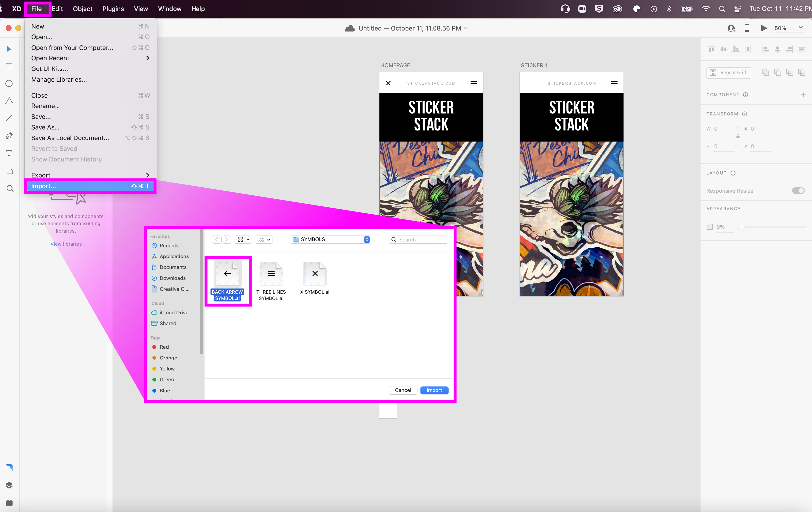Viewport: 812px width, 512px height.
Task: Select the Text tool
Action: (9, 153)
